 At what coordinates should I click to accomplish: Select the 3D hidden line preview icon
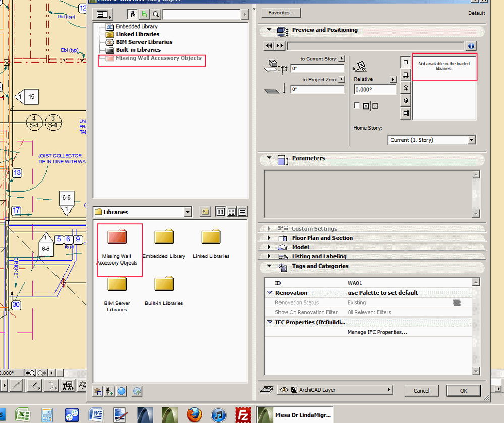405,88
